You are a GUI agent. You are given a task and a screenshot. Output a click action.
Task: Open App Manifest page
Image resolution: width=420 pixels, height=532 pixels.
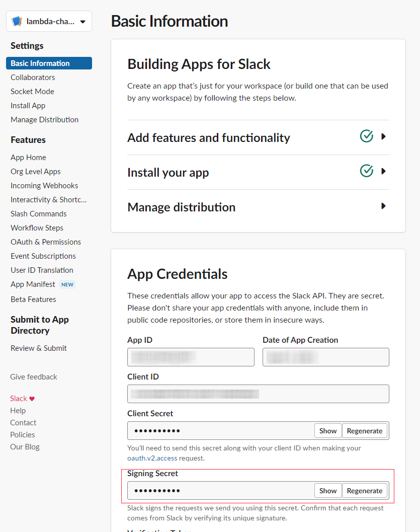coord(33,284)
